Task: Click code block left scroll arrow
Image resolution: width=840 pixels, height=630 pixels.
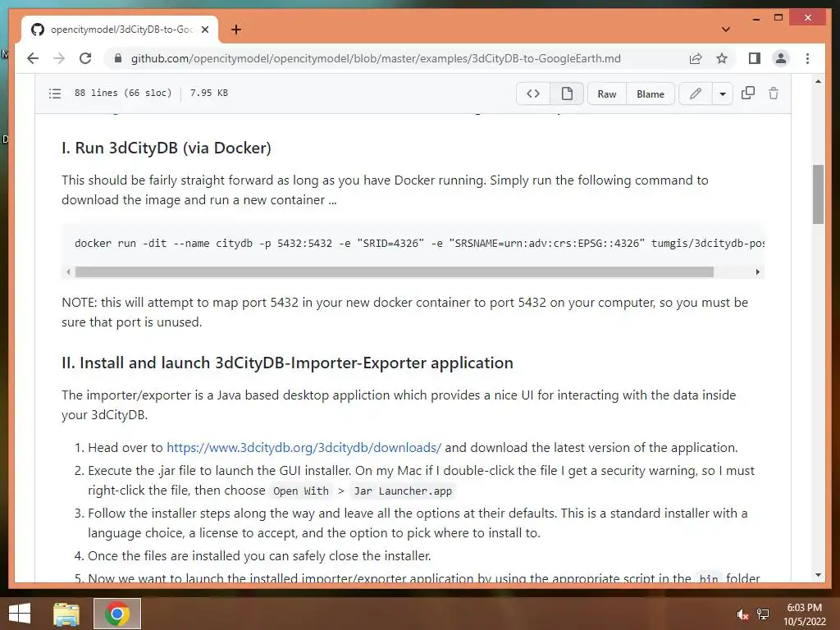Action: pyautogui.click(x=68, y=272)
